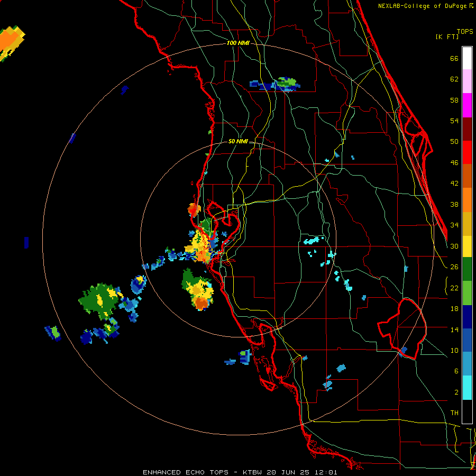Click the 100 NMI range ring label
Viewport: 476px width, 476px height.
[238, 43]
